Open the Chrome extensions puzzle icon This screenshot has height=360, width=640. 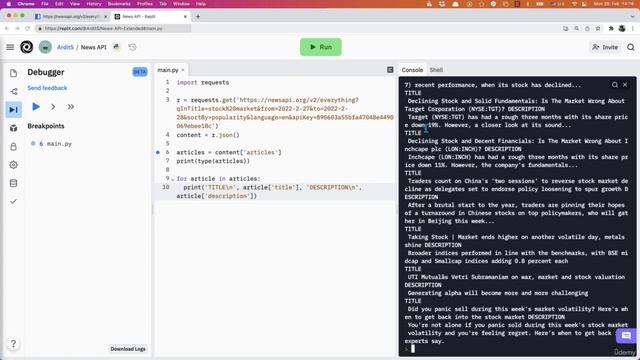(611, 29)
